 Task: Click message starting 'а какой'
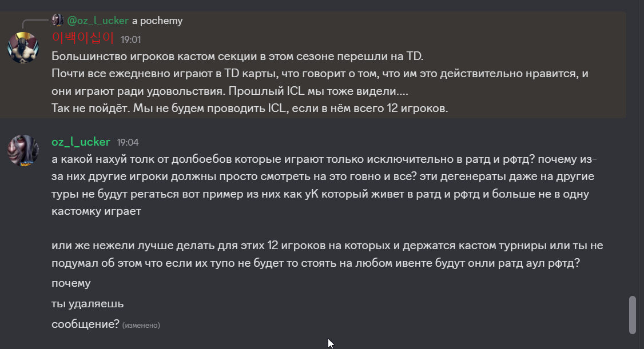pos(324,185)
